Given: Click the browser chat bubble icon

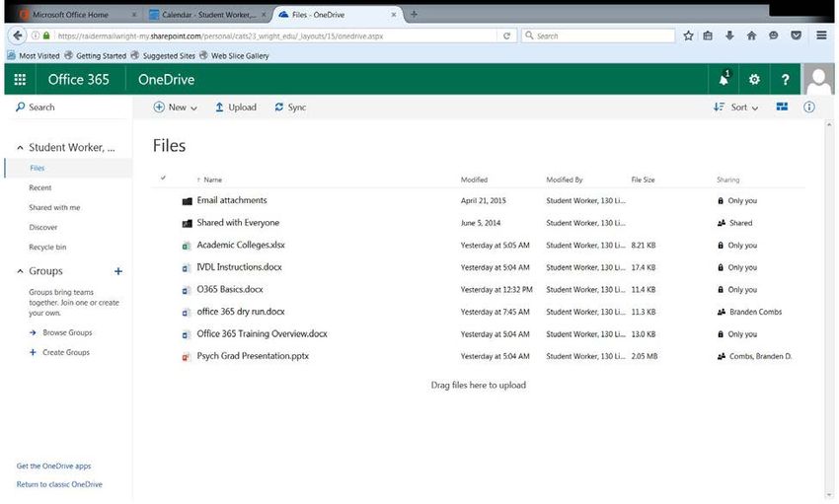Looking at the screenshot, I should [x=773, y=36].
